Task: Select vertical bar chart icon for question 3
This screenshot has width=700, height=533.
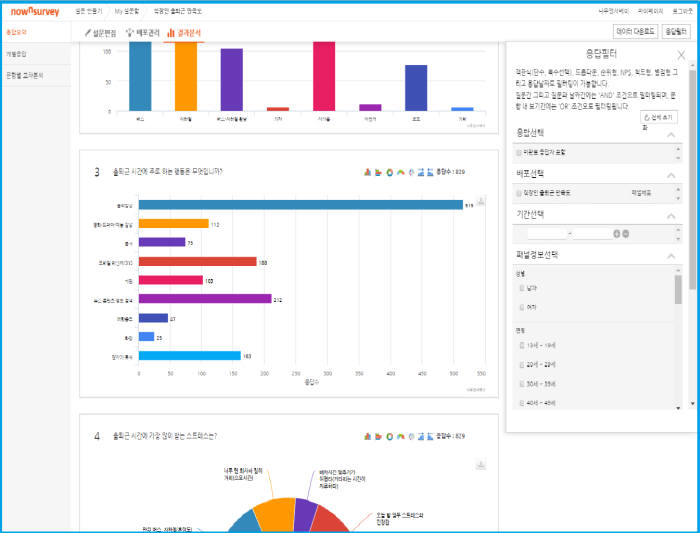Action: pyautogui.click(x=367, y=172)
